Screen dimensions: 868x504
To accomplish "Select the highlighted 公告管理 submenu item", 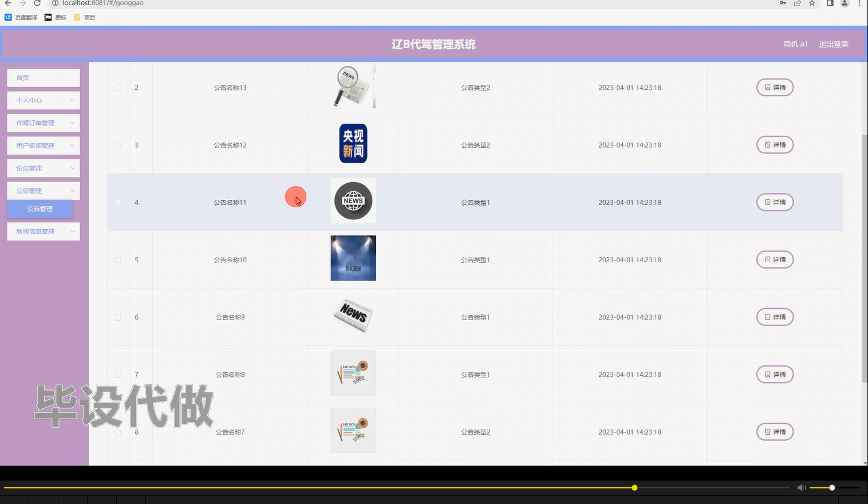I will (x=40, y=208).
